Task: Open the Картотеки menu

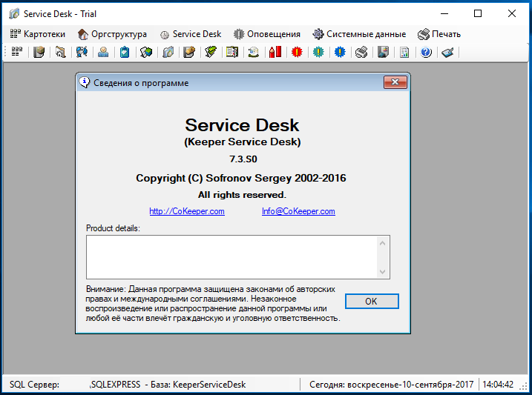Action: [38, 34]
